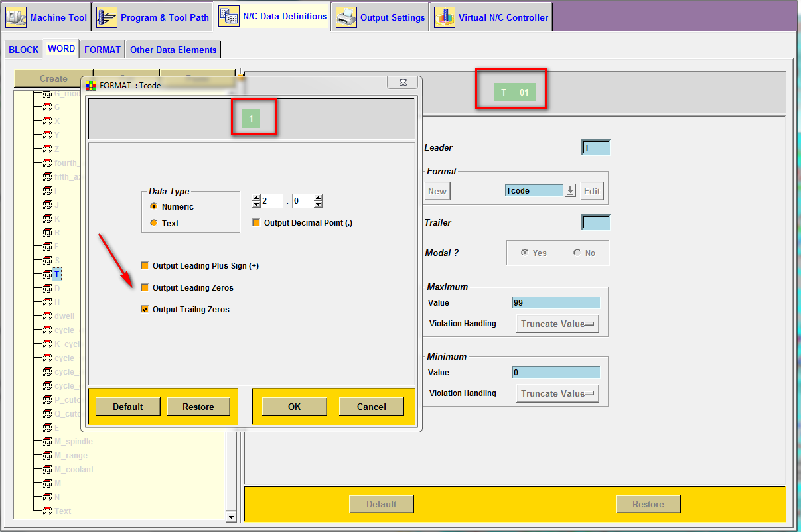Click the I word icon in the tree
801x532 pixels.
[47, 191]
